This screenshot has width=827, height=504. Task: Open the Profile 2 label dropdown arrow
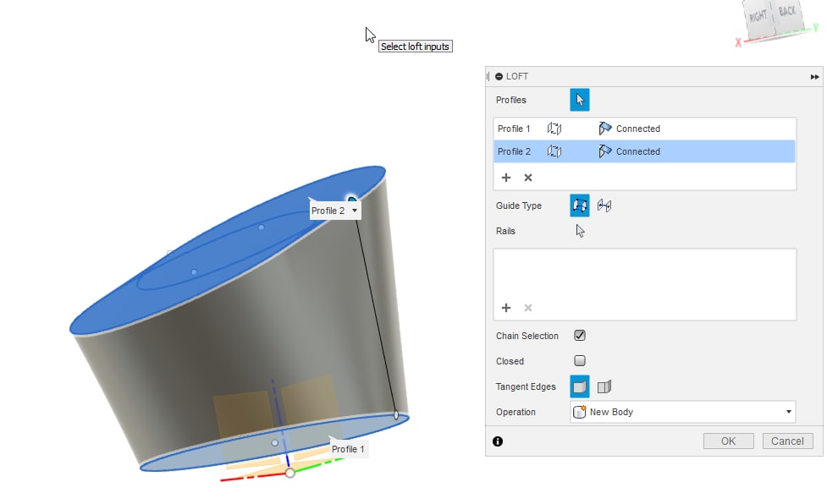[x=355, y=211]
